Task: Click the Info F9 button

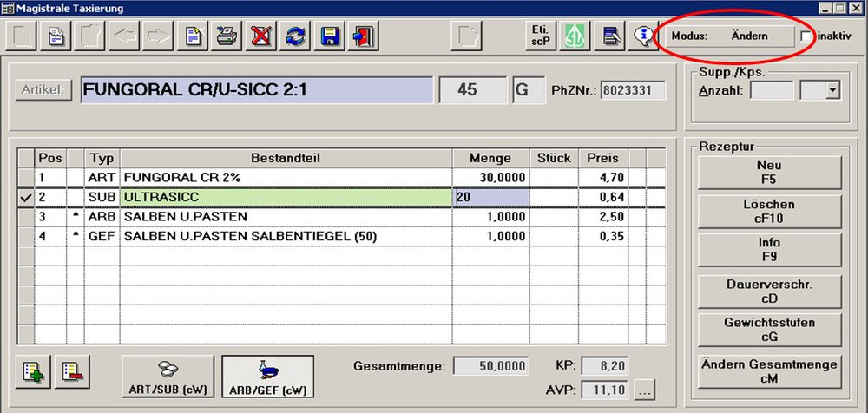Action: point(769,250)
